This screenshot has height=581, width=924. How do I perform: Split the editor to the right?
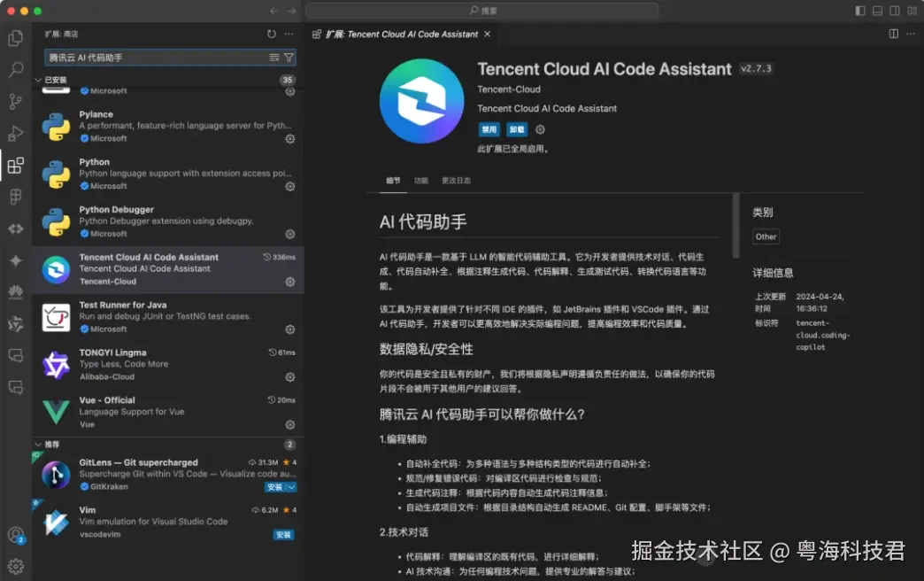point(893,34)
